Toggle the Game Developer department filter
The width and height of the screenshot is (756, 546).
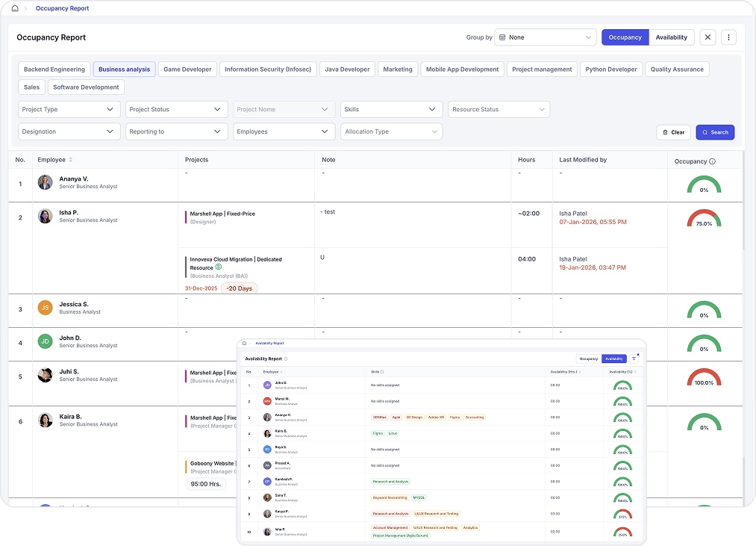[187, 69]
